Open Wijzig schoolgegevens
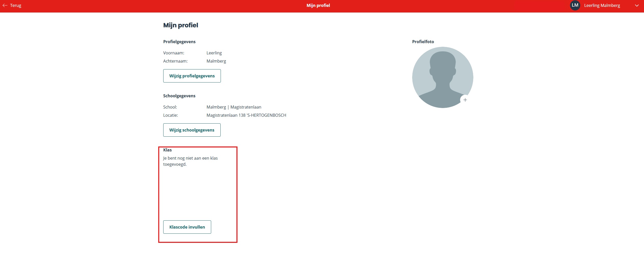 pos(192,130)
